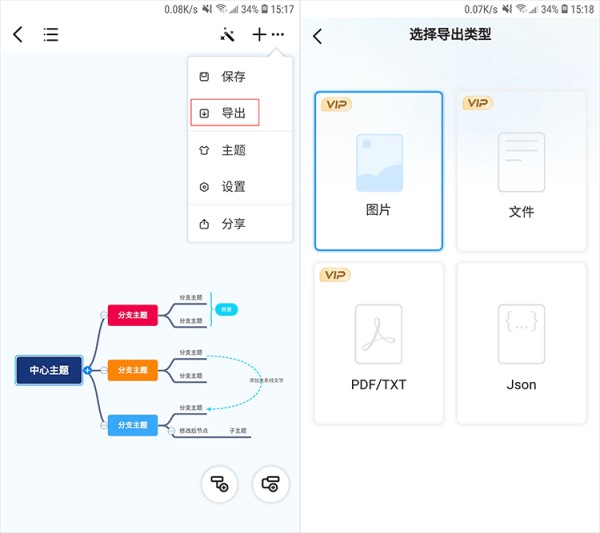Image resolution: width=600 pixels, height=533 pixels.
Task: Tap the VIP badge on PDF/TXT card
Action: (335, 275)
